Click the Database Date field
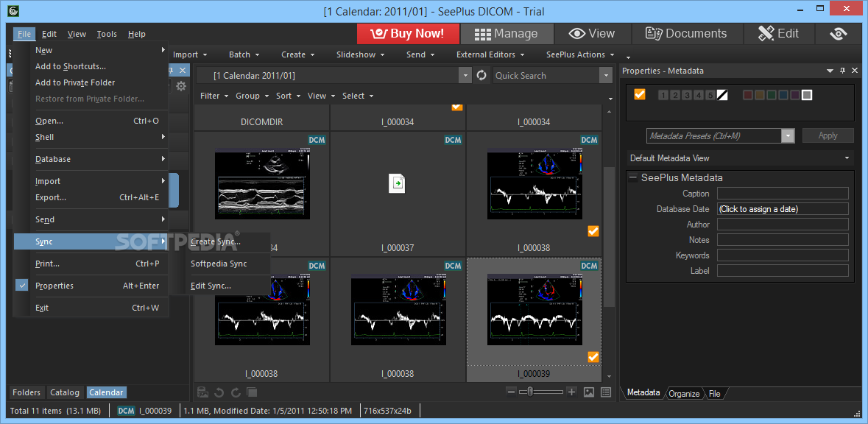 (783, 208)
